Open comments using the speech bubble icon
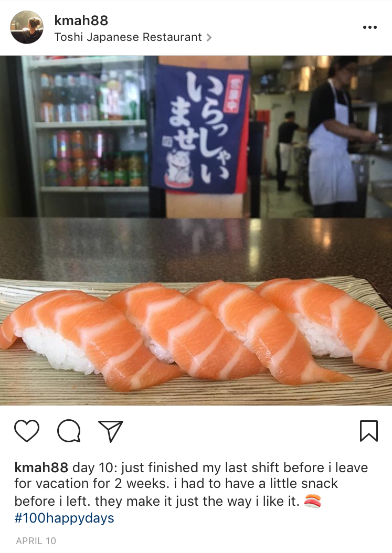392x553 pixels. pyautogui.click(x=69, y=431)
